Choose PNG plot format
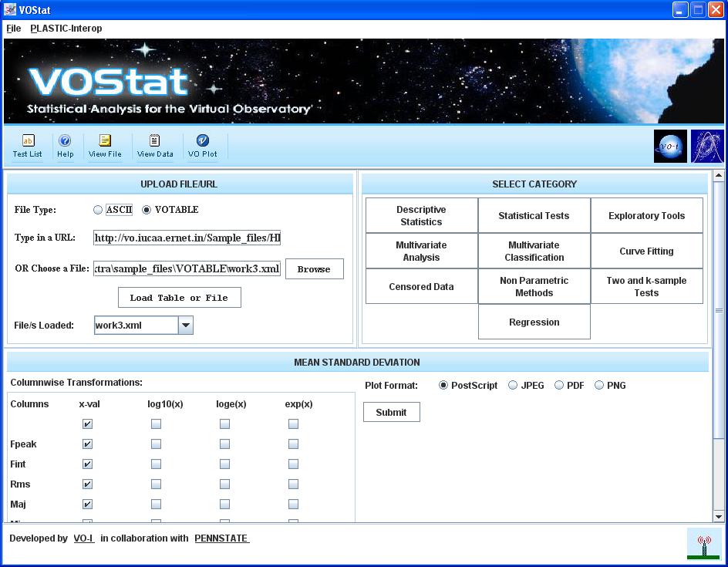Viewport: 728px width, 567px height. point(599,386)
